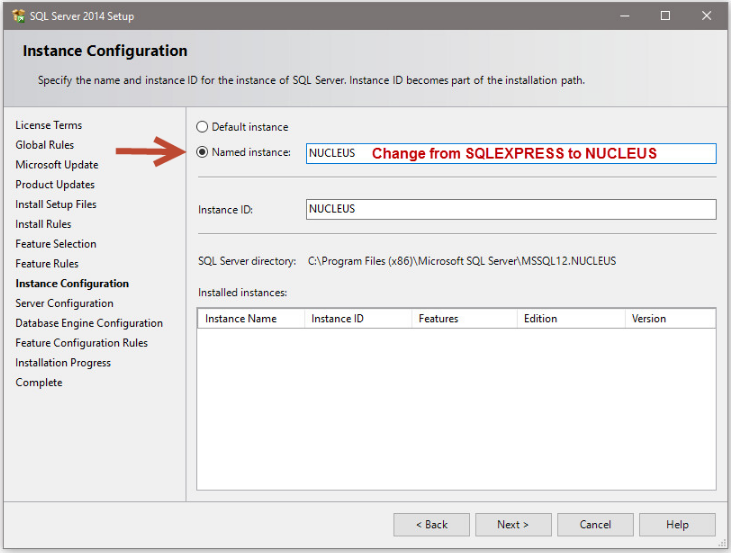The image size is (731, 553).
Task: Open Server Configuration step
Action: pyautogui.click(x=64, y=303)
